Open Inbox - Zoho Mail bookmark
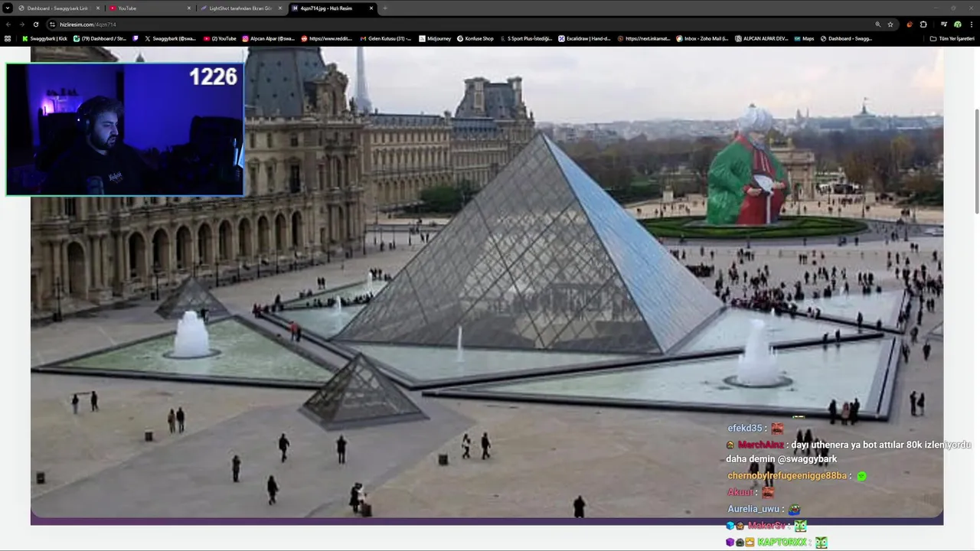 click(702, 38)
